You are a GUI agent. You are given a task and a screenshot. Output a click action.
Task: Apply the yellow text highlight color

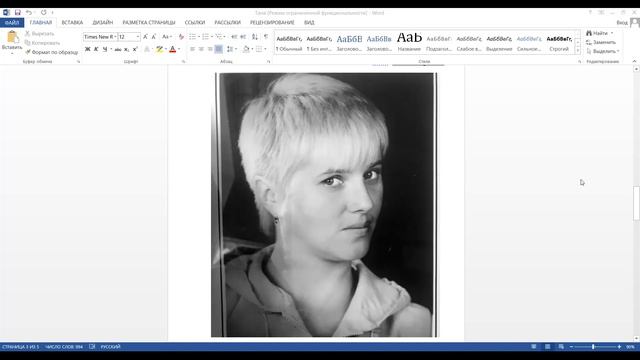tap(159, 49)
